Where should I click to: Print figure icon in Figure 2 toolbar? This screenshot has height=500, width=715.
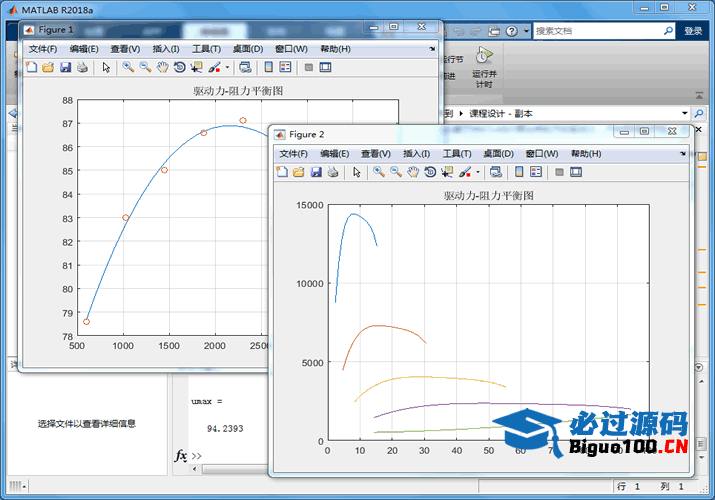tap(333, 172)
